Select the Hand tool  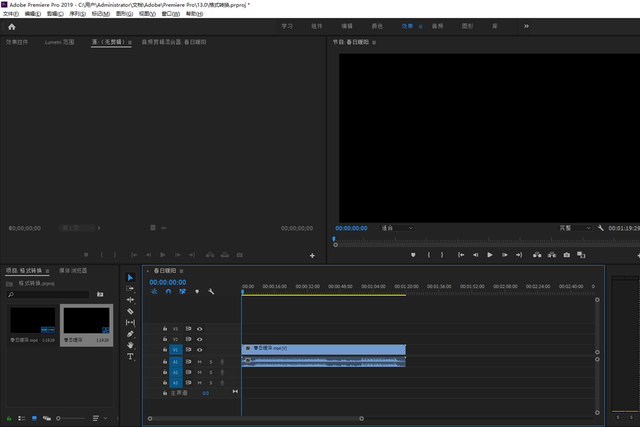[130, 345]
